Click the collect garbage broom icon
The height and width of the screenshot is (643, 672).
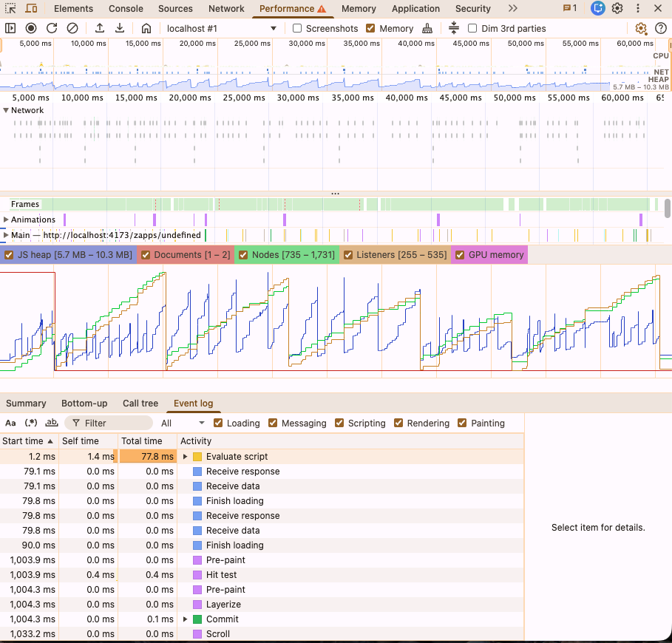click(427, 28)
